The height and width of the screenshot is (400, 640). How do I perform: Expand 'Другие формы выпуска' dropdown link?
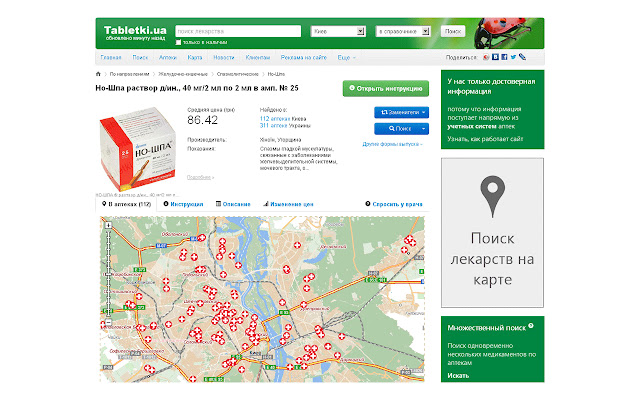(x=392, y=144)
